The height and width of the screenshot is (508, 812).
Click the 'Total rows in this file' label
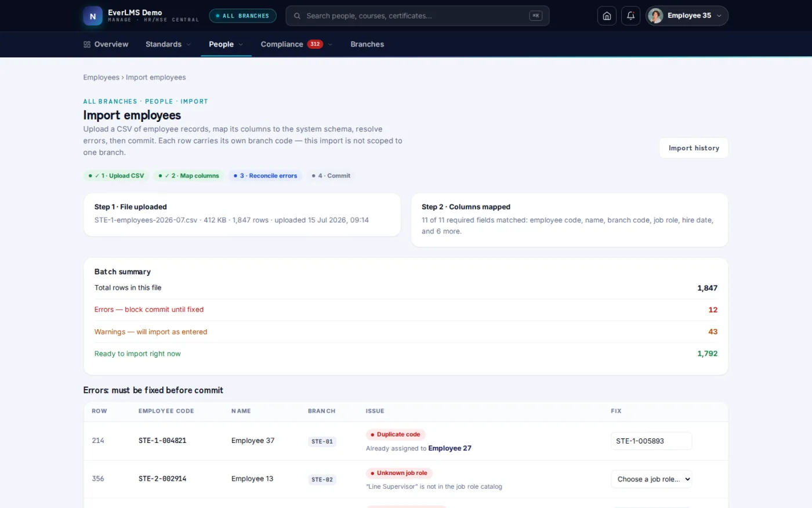pos(128,287)
